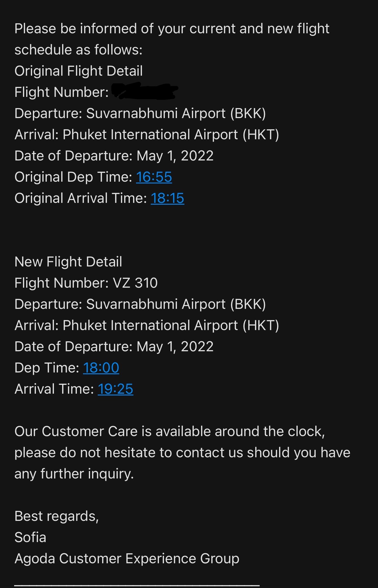Tap the 16:55 original departure time link
This screenshot has height=588, width=378.
click(154, 177)
